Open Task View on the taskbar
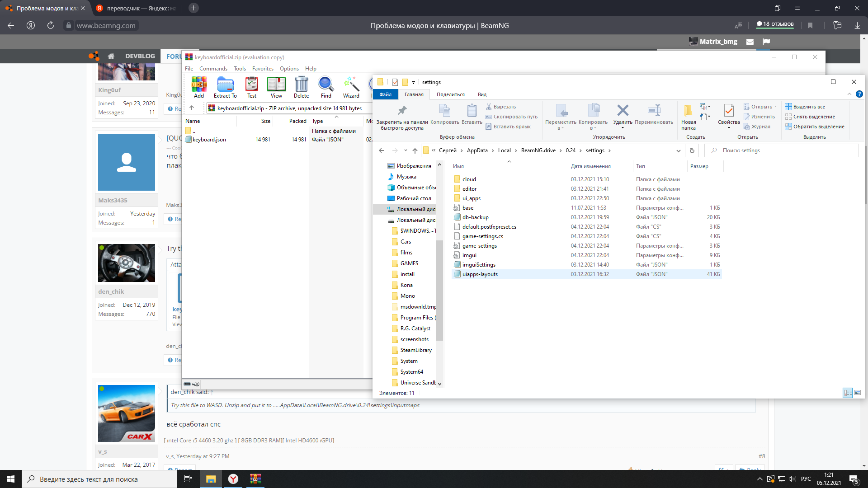868x488 pixels. click(x=188, y=479)
